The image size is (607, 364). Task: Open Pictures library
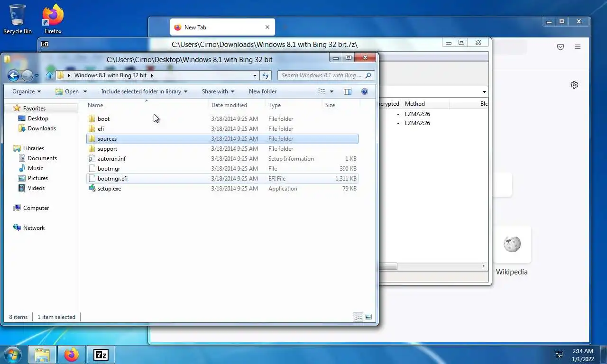[37, 178]
